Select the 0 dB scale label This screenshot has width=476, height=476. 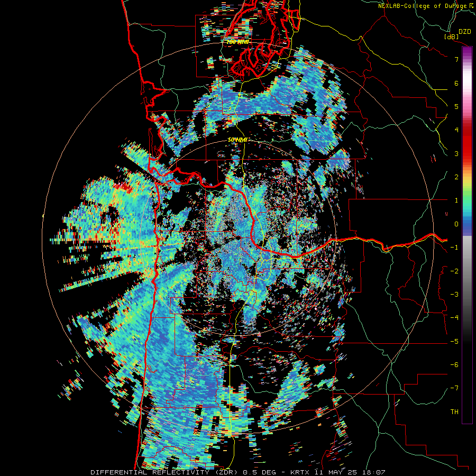456,224
